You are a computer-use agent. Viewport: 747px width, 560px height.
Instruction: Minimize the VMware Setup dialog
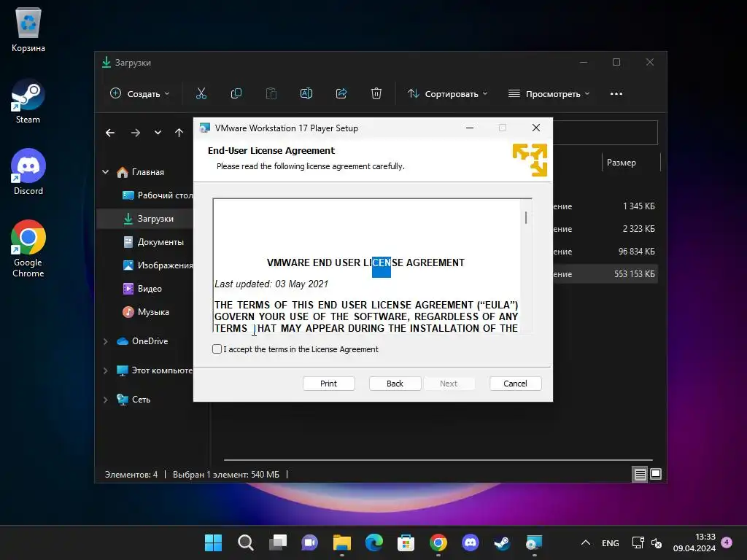coord(470,128)
